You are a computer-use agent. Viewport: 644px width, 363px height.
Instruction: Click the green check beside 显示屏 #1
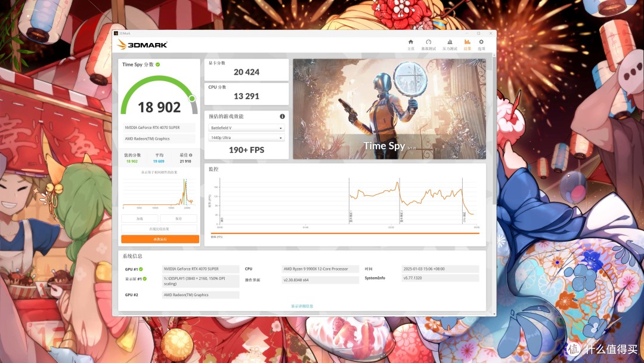coord(144,279)
